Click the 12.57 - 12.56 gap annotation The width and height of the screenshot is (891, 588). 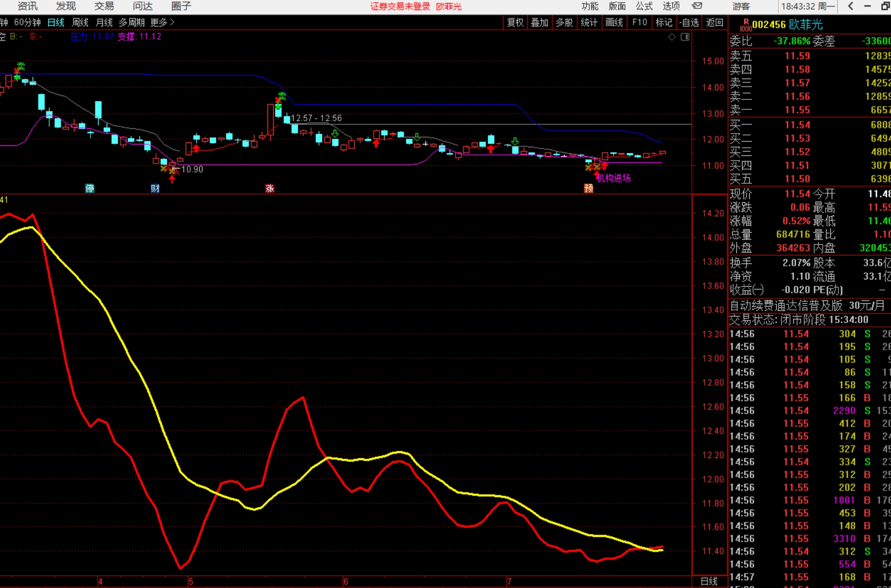(316, 118)
